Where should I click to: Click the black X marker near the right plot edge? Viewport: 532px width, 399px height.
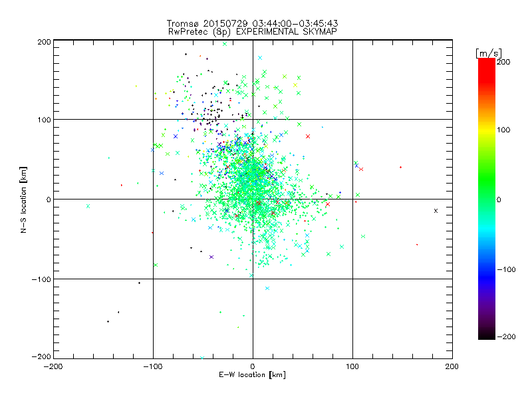pos(436,211)
